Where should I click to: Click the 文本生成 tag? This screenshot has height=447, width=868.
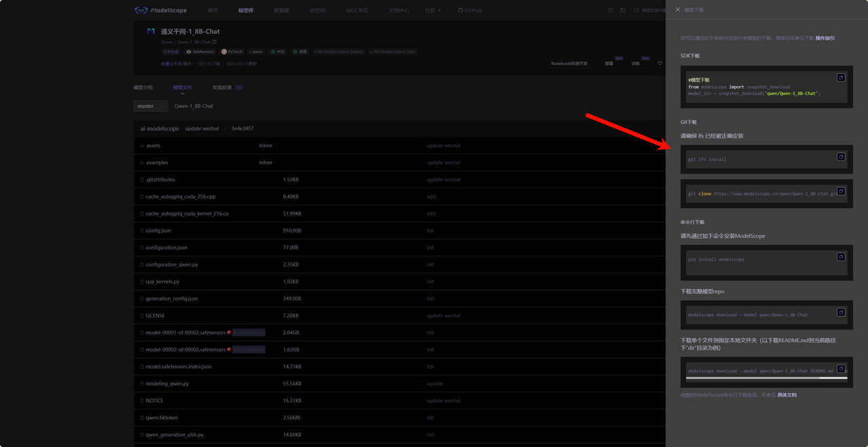170,52
